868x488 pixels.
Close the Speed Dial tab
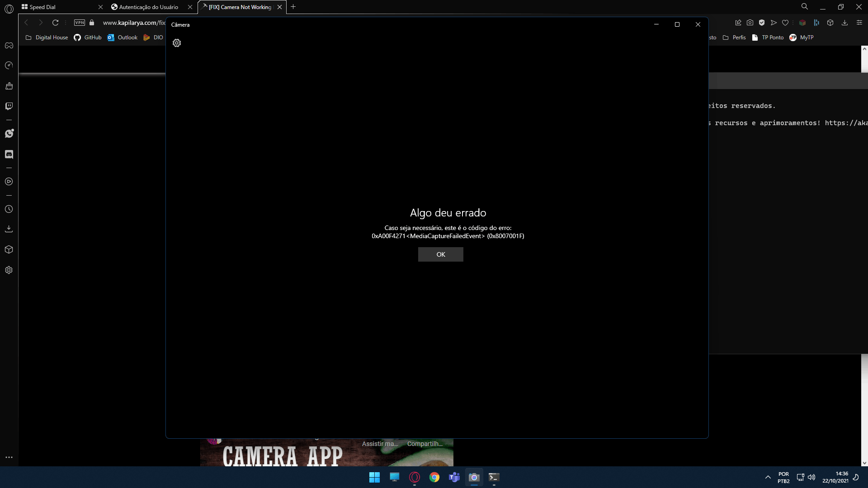point(100,7)
